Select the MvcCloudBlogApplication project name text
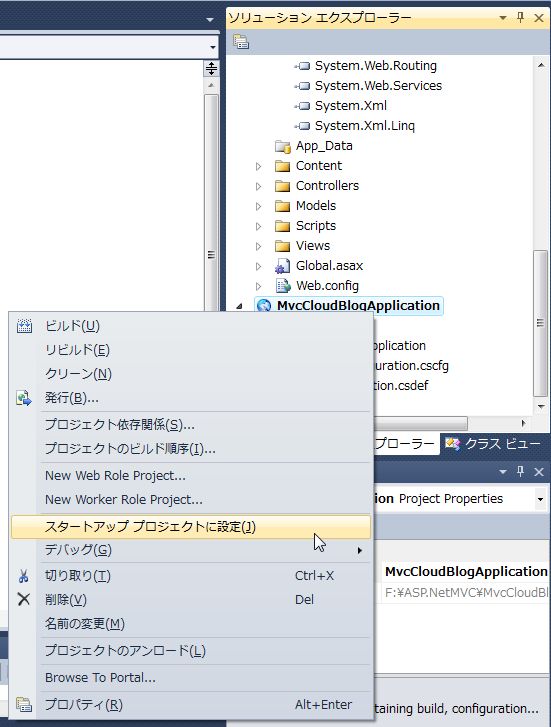This screenshot has height=727, width=551. pos(358,306)
